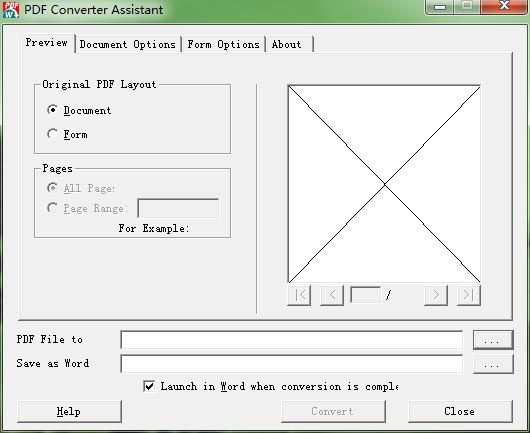This screenshot has height=433, width=530.
Task: Click the Close button at bottom
Action: pos(460,411)
